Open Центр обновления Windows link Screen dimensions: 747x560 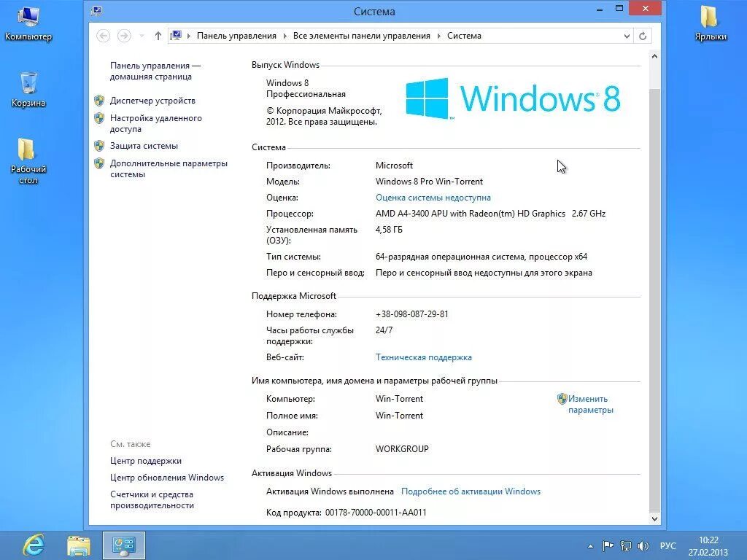(x=167, y=478)
